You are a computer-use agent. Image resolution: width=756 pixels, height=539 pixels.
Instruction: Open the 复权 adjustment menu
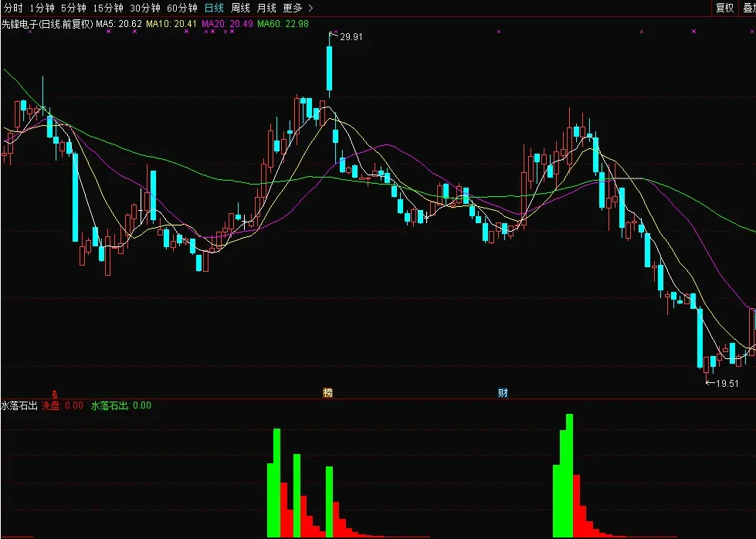tap(724, 8)
